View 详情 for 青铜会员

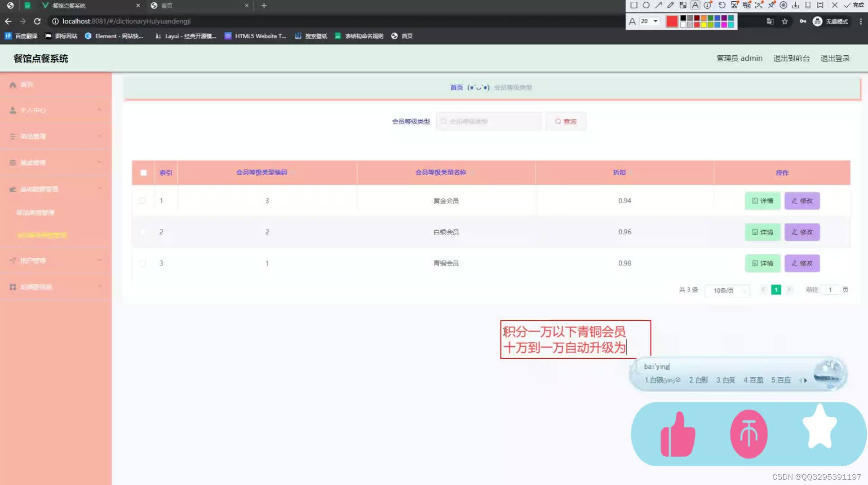click(762, 263)
